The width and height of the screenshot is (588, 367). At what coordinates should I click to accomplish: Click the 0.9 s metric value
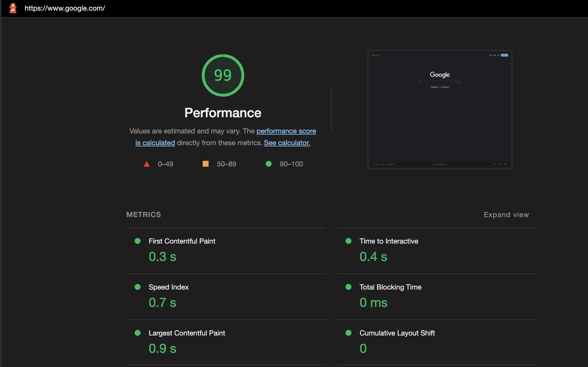[163, 348]
